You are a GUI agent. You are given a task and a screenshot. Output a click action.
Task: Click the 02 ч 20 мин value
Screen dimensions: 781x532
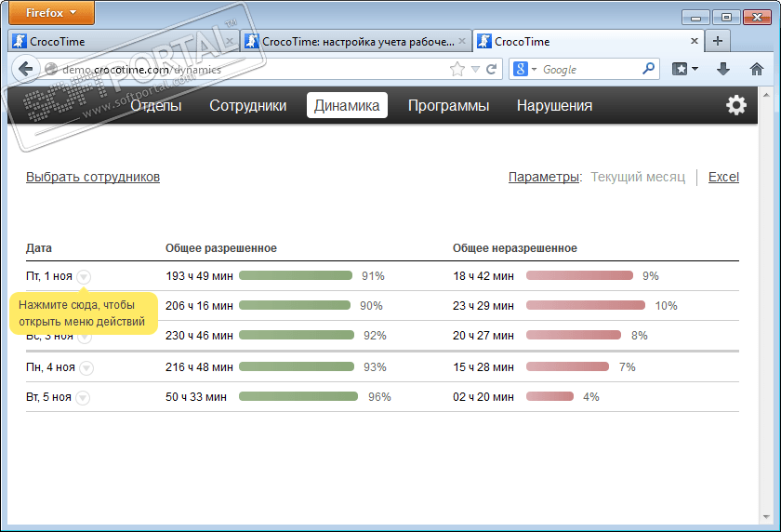pyautogui.click(x=483, y=397)
